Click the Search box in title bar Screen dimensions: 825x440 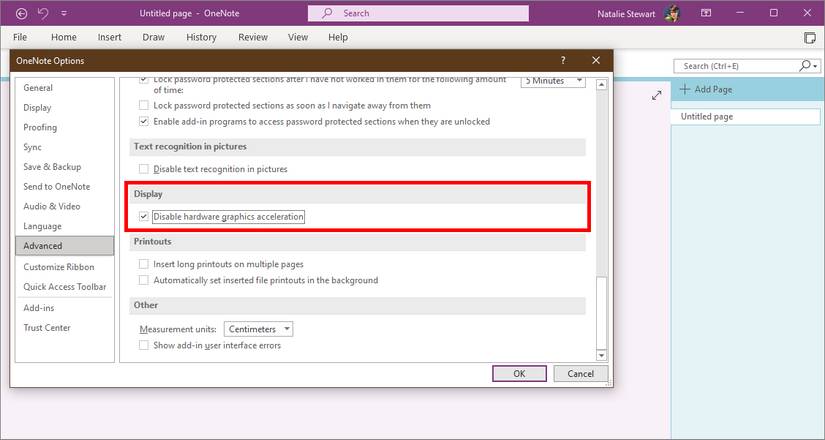418,14
